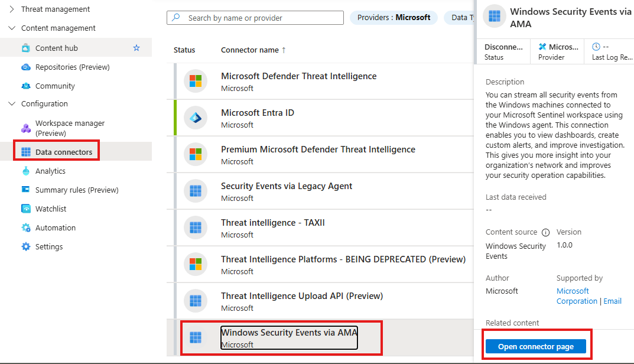Select Threat intelligence - TAXII connector name
This screenshot has width=634, height=364.
tap(272, 222)
